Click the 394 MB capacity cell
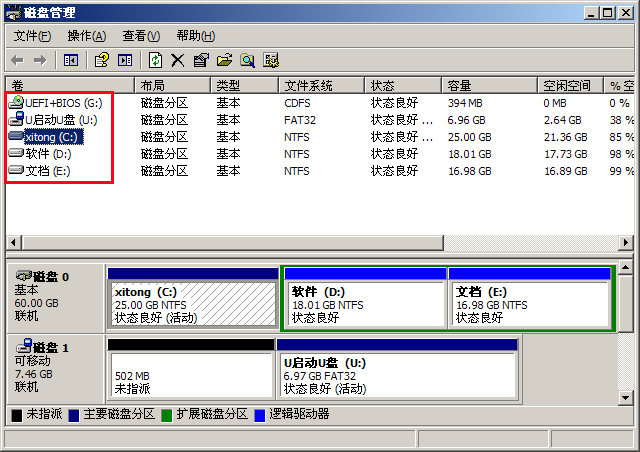The width and height of the screenshot is (640, 452). pyautogui.click(x=465, y=103)
